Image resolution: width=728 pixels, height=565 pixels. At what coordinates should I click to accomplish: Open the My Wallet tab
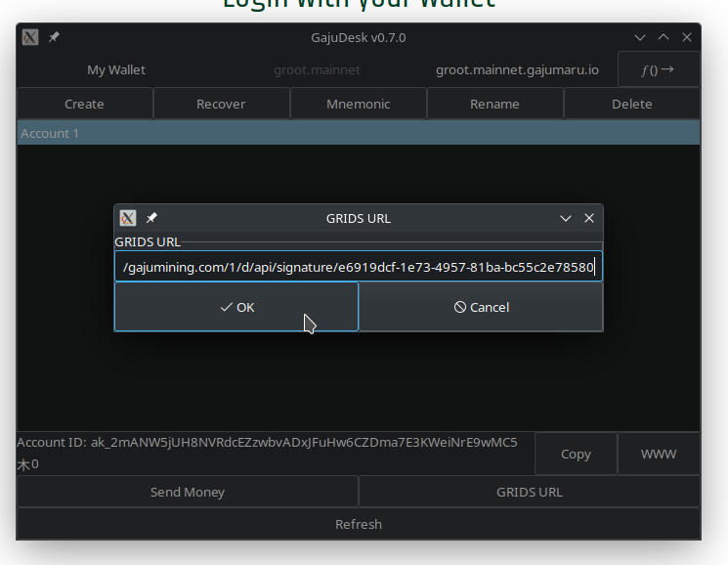coord(116,69)
